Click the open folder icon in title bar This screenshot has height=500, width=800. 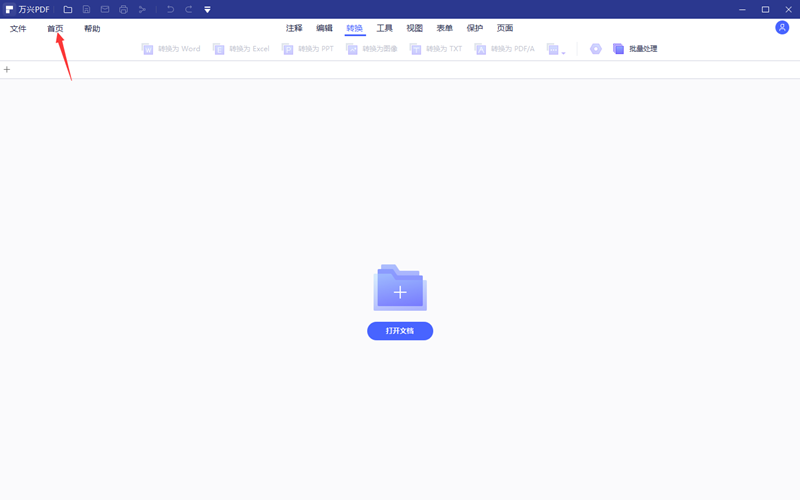68,9
